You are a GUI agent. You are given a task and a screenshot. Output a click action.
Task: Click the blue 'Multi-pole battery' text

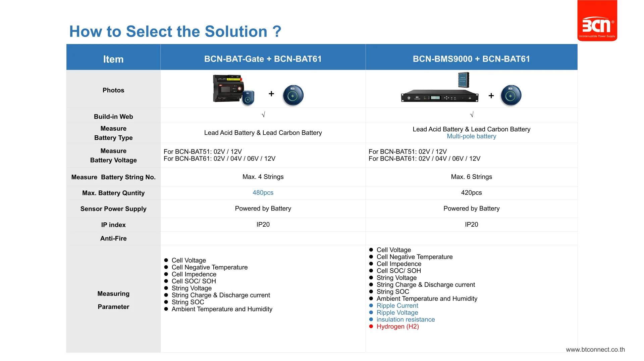tap(471, 136)
